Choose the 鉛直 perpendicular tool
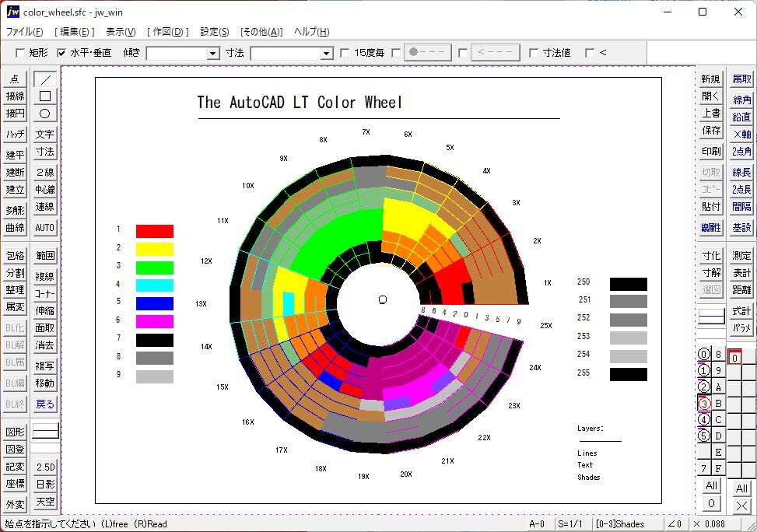Image resolution: width=757 pixels, height=532 pixels. point(741,117)
